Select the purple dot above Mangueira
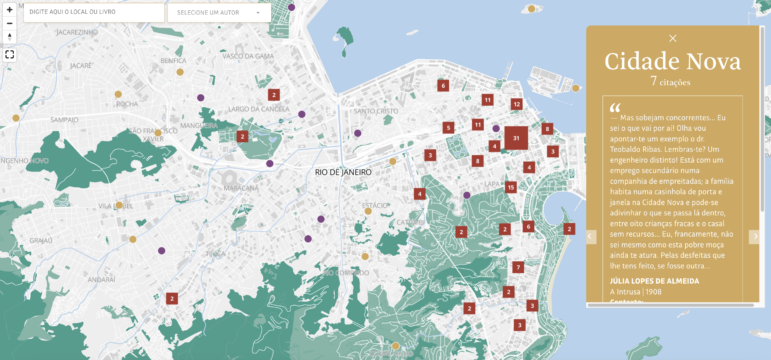Screen dimensions: 771x360 200,97
